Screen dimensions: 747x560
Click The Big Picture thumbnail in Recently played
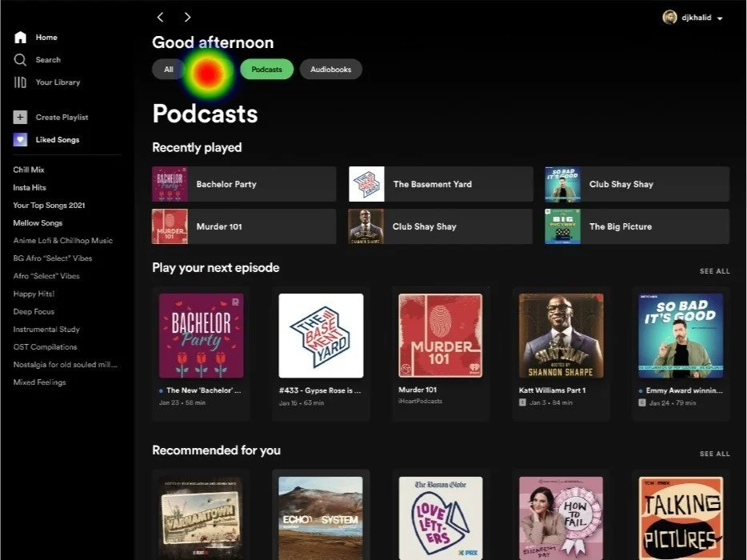[x=562, y=226]
